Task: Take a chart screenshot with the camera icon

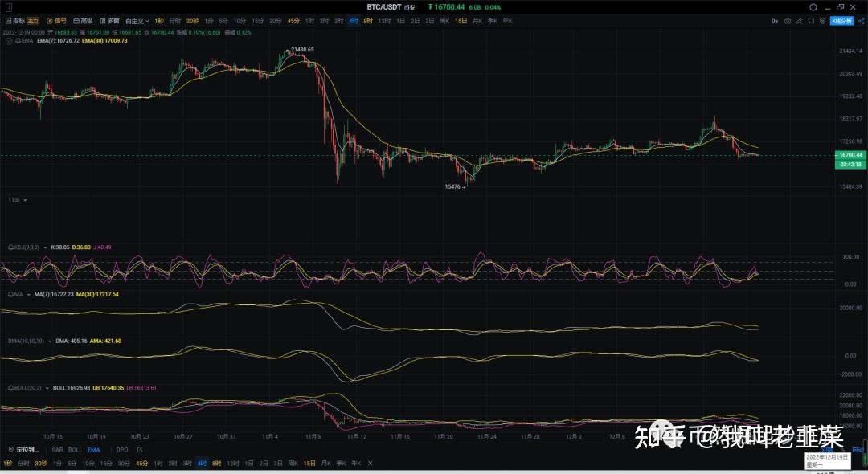Action: click(787, 21)
